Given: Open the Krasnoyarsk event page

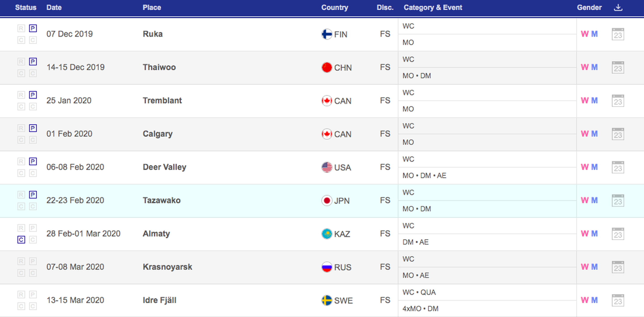Looking at the screenshot, I should click(167, 267).
